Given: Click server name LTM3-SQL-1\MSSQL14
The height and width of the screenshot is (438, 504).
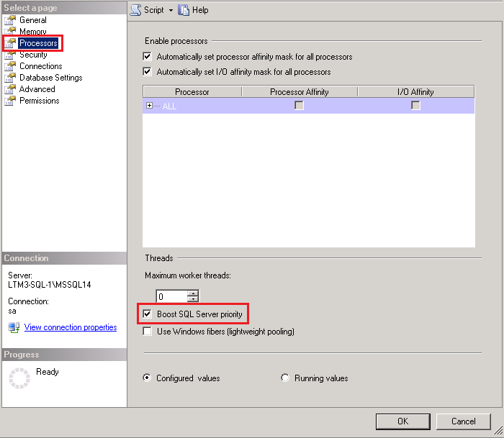Looking at the screenshot, I should pyautogui.click(x=50, y=285).
